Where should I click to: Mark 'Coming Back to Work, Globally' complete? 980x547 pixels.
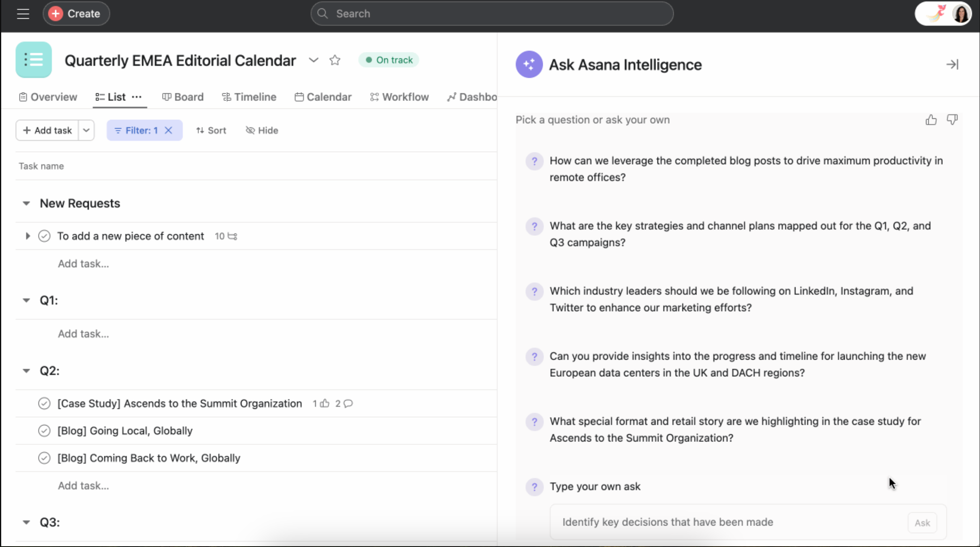pos(44,458)
